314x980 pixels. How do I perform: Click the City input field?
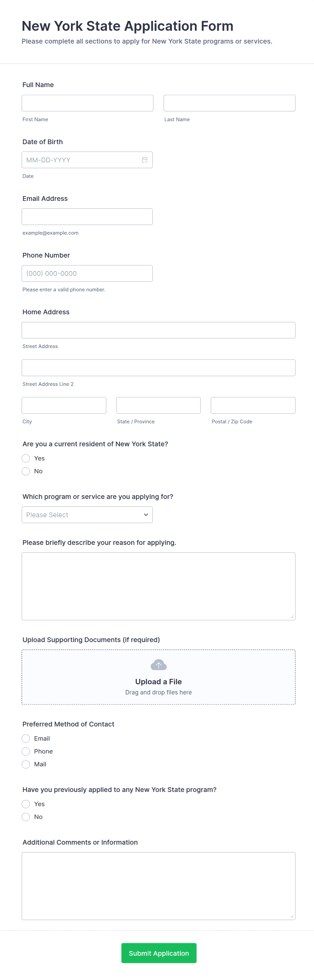coord(63,405)
